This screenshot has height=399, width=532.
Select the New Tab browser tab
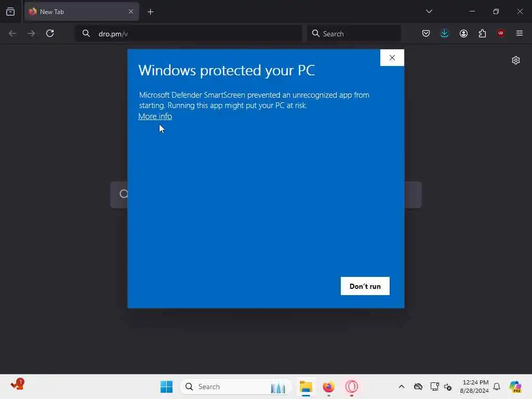(x=82, y=11)
